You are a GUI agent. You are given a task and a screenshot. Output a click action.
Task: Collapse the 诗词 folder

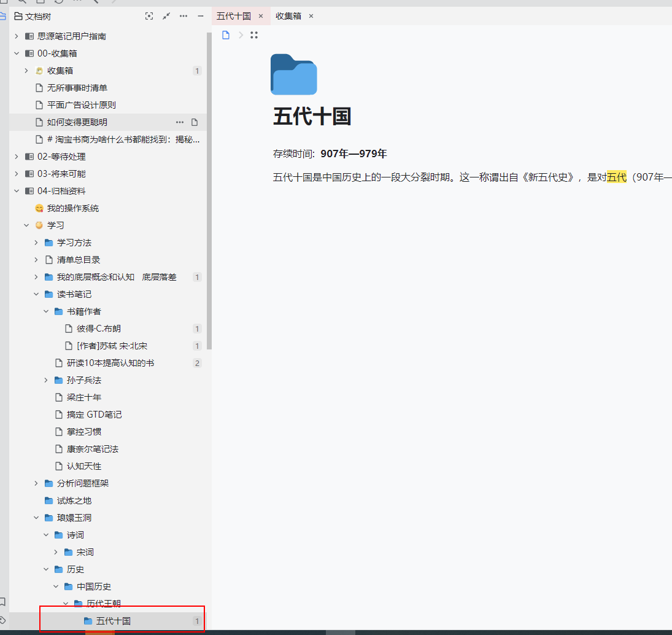click(46, 535)
